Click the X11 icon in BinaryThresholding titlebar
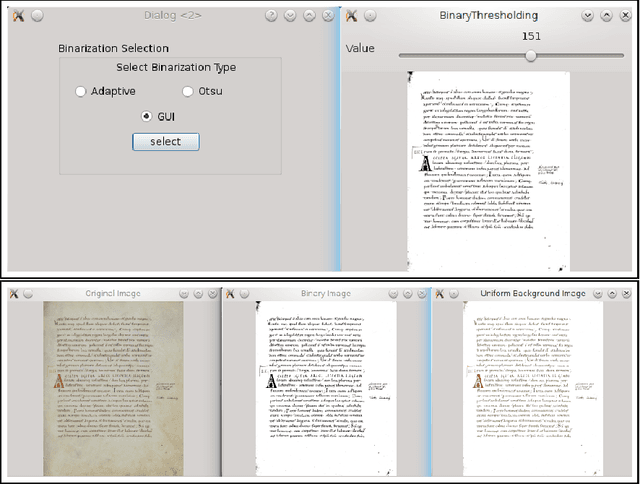 (351, 16)
